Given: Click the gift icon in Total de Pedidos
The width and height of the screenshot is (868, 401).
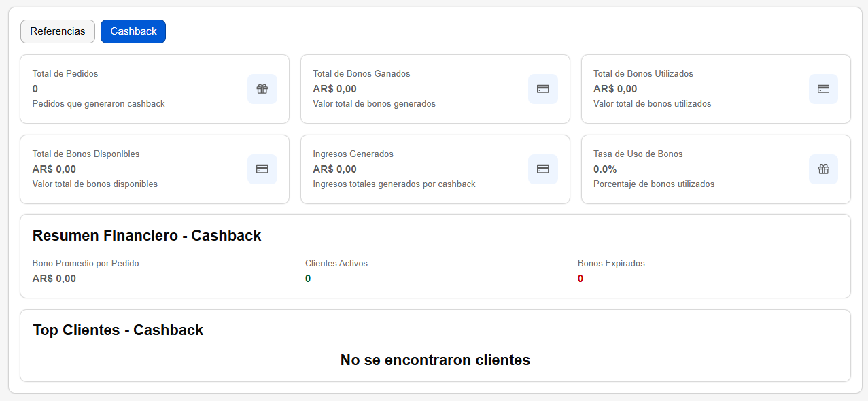Looking at the screenshot, I should click(x=262, y=89).
